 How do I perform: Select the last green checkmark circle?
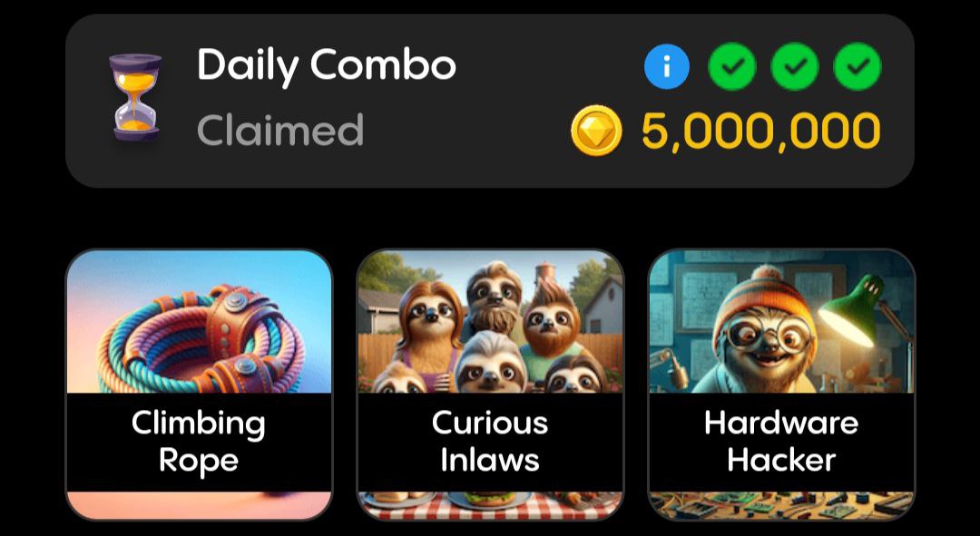857,66
